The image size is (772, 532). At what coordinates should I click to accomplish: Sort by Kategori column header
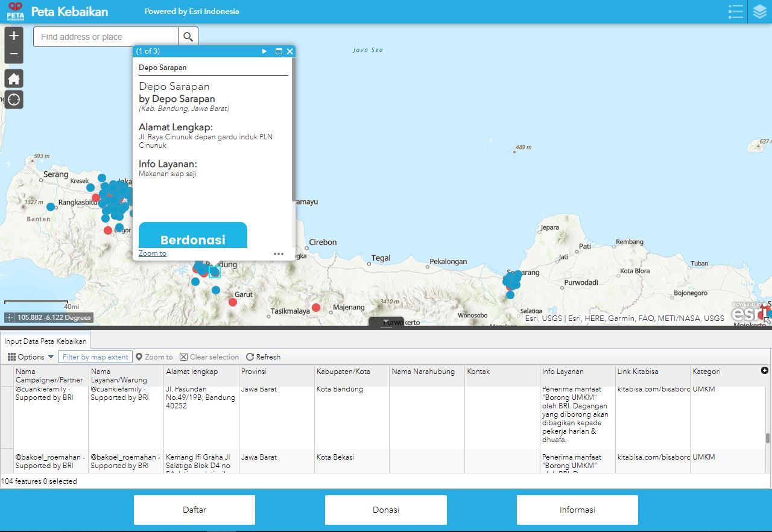[724, 376]
